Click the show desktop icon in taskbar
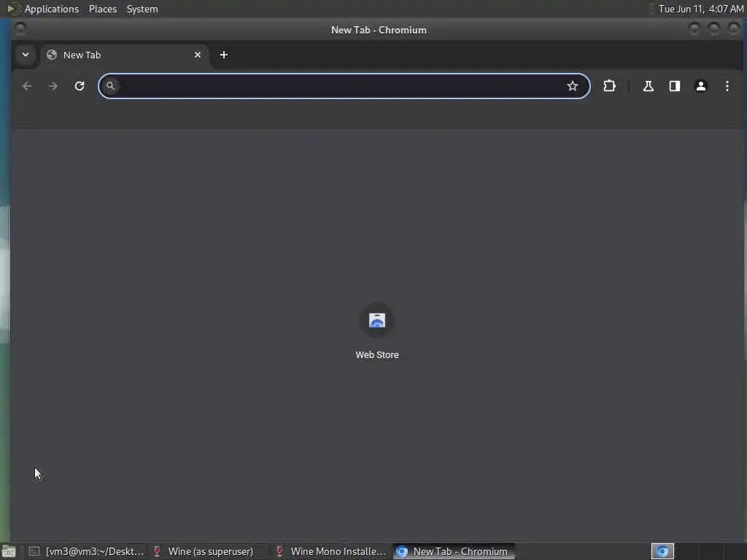Viewport: 747px width, 560px height. [x=9, y=552]
